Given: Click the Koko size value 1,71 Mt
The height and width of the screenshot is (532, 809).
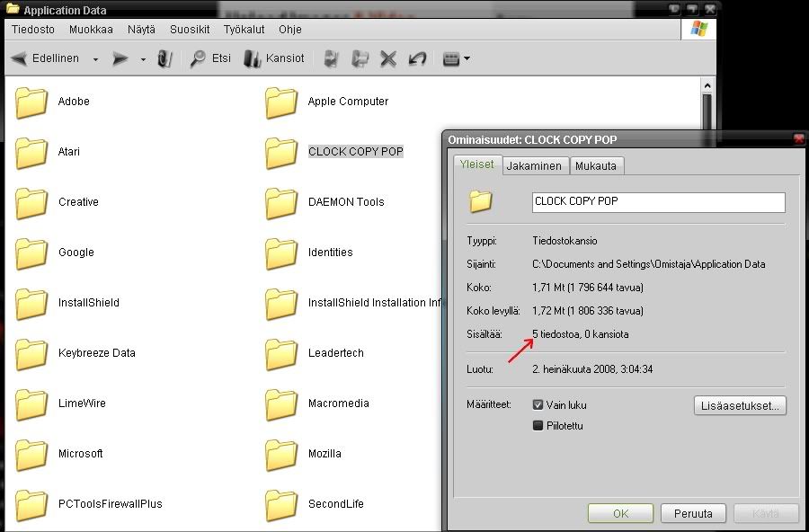Looking at the screenshot, I should tap(588, 288).
